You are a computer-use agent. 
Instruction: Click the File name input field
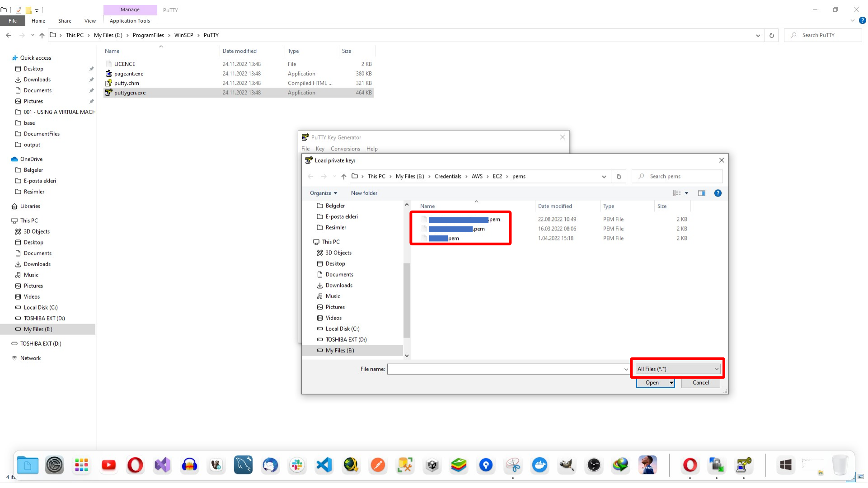pos(505,369)
